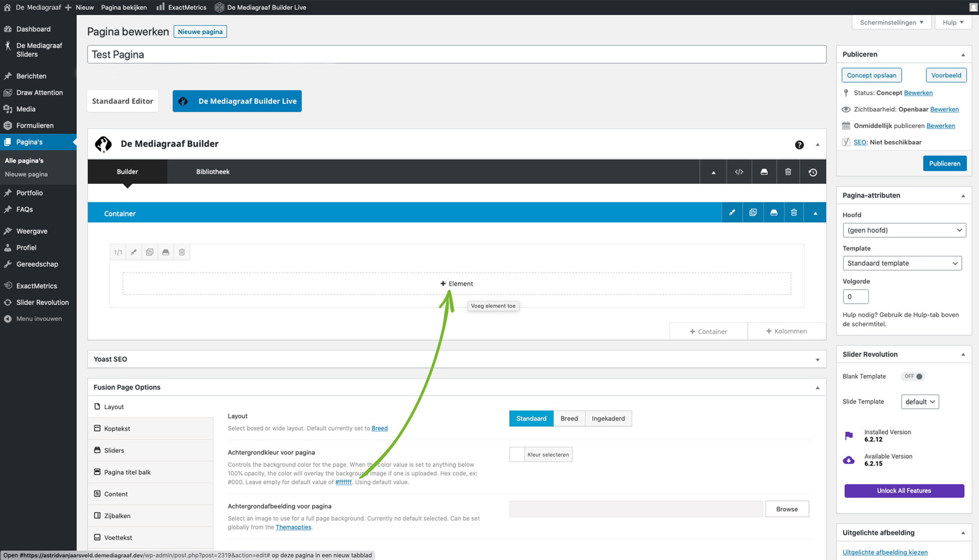Toggle Blank Template switch on
This screenshot has width=979, height=560.
[913, 377]
